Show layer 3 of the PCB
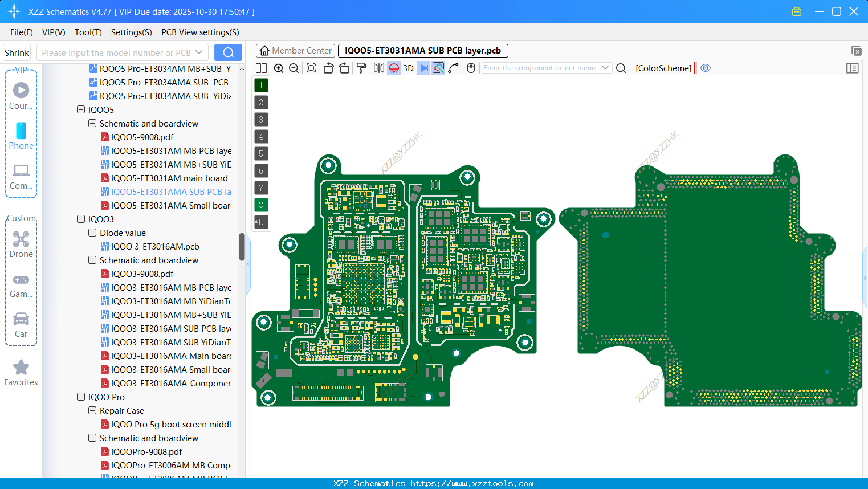Viewport: 868px width, 489px height. (x=260, y=119)
